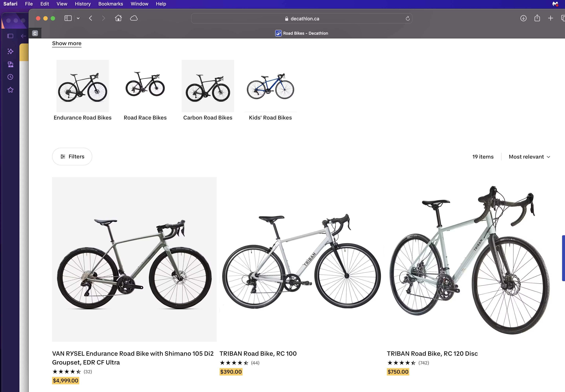Click the (44) reviews rating
The height and width of the screenshot is (392, 565).
pos(240,363)
